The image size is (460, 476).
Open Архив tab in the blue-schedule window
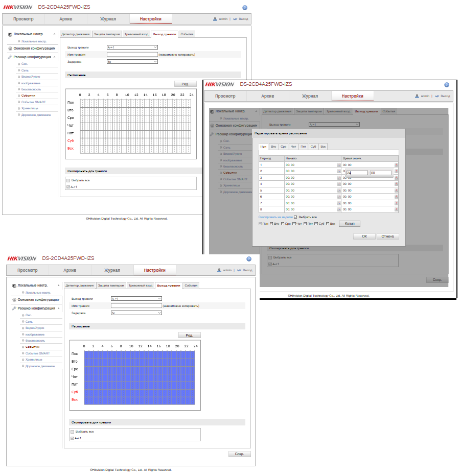click(x=70, y=270)
